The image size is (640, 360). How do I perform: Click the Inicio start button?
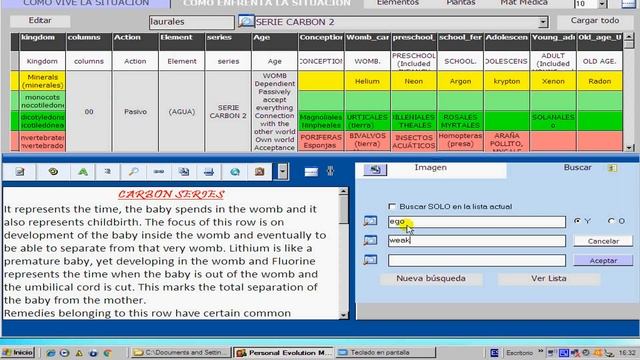(18, 352)
